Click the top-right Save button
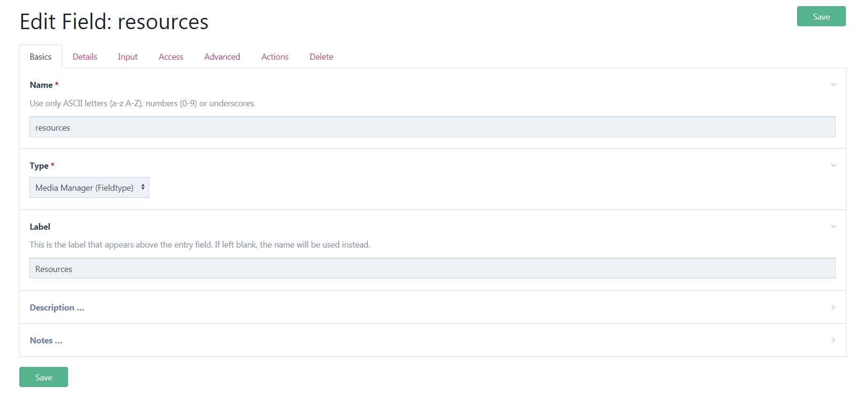This screenshot has height=396, width=868. click(x=821, y=16)
